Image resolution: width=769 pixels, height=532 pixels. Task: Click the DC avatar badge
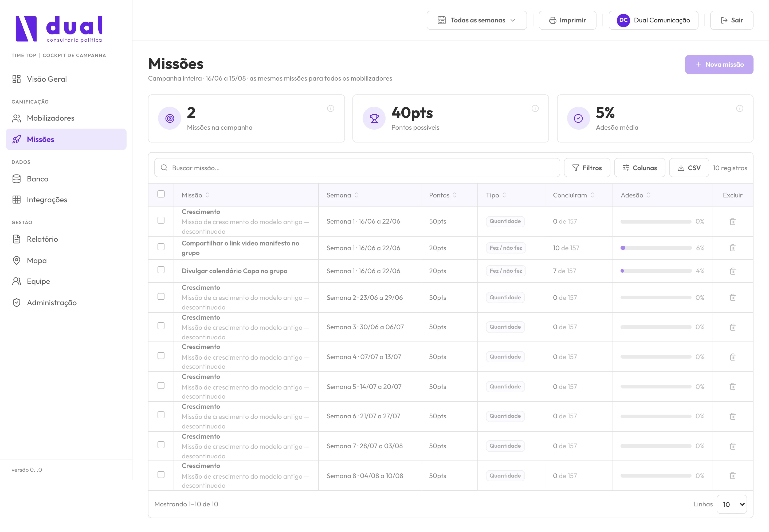(x=623, y=20)
